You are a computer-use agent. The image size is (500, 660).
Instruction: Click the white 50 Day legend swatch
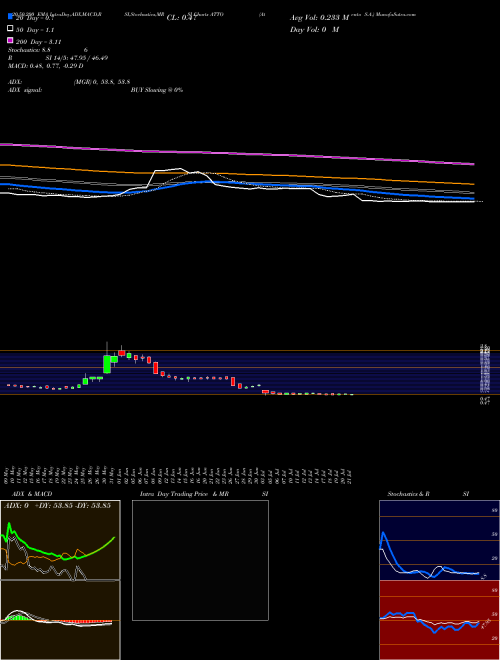[10, 29]
